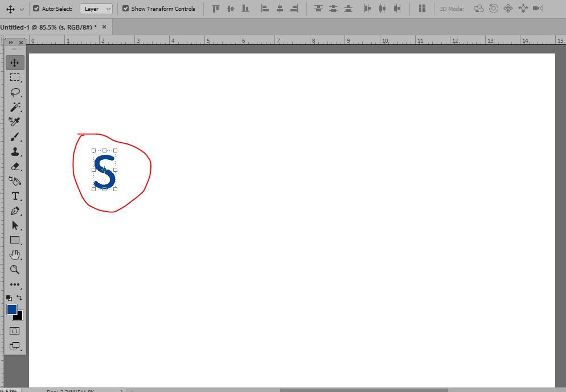Distribute top edges of layers
Image resolution: width=566 pixels, height=392 pixels.
click(318, 9)
